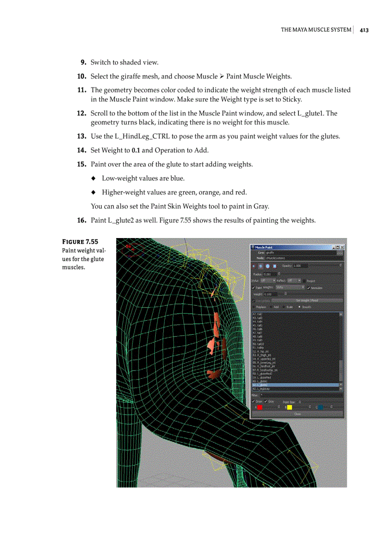This screenshot has height=540, width=392.
Task: Select the fuzzy round brush profile
Action: pyautogui.click(x=261, y=265)
